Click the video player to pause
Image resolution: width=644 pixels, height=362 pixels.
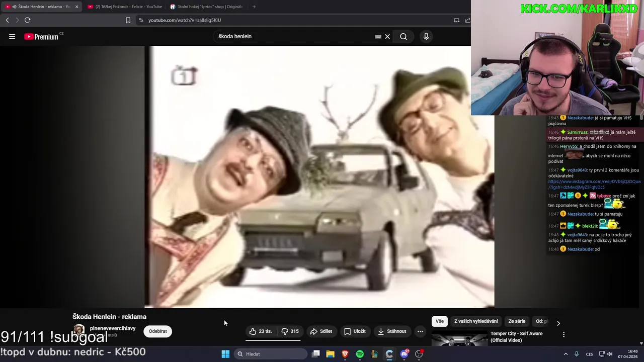[319, 176]
